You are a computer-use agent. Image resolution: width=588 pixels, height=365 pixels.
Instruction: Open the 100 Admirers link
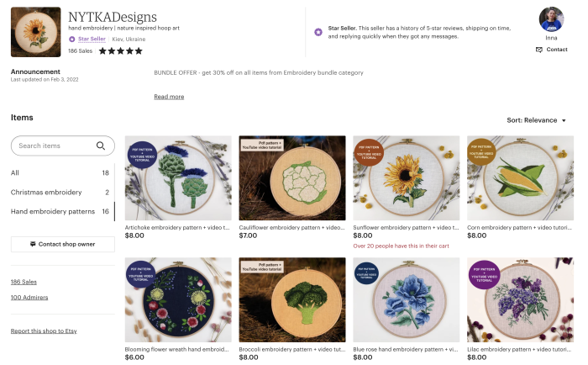coord(29,297)
